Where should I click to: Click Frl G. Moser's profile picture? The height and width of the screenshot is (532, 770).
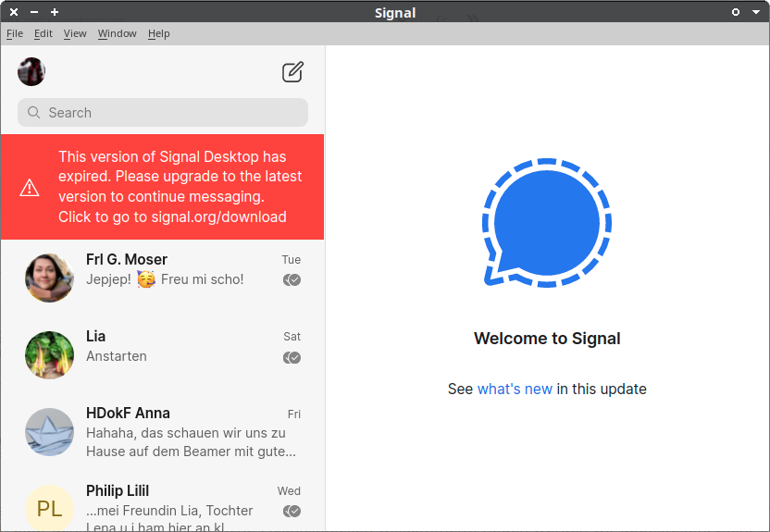coord(49,278)
